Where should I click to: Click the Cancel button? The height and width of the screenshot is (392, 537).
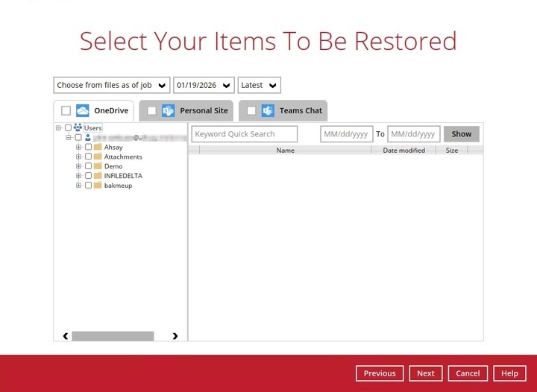tap(468, 373)
